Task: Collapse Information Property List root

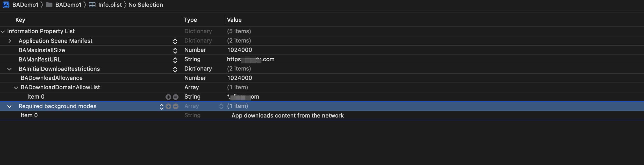Action: 3,32
